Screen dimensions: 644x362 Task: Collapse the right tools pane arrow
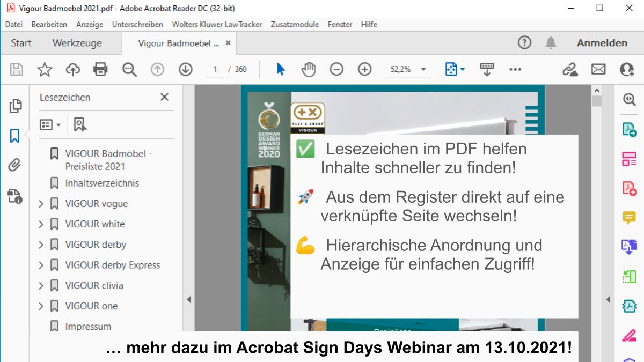[609, 300]
